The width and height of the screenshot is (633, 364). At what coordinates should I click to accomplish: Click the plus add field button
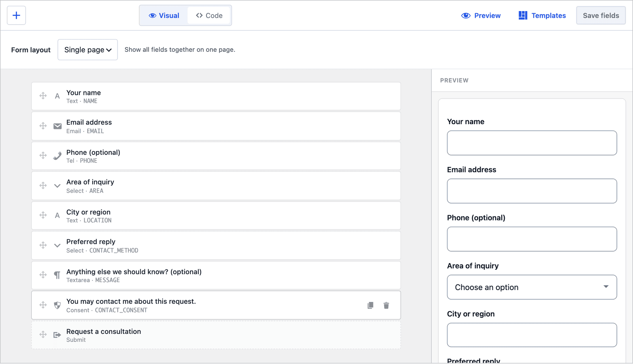(16, 15)
